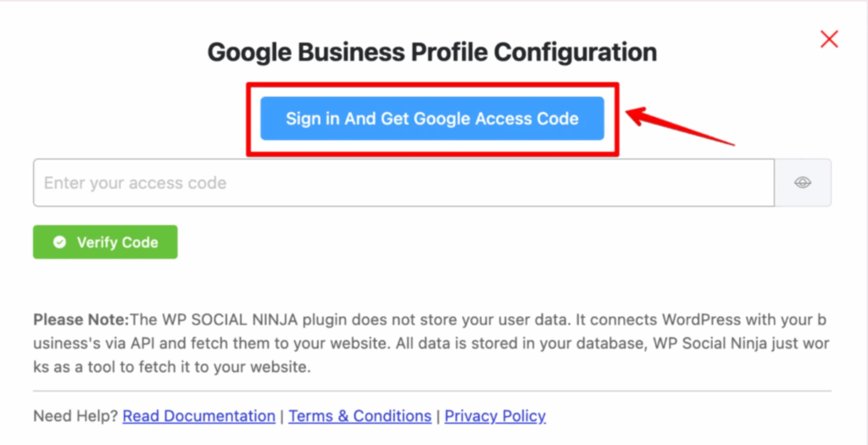Screen dimensions: 868x445
Task: Toggle access code visibility eye icon
Action: 803,183
